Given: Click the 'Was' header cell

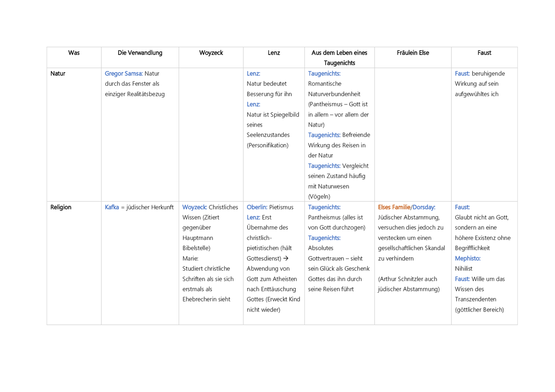Looking at the screenshot, I should [x=74, y=53].
